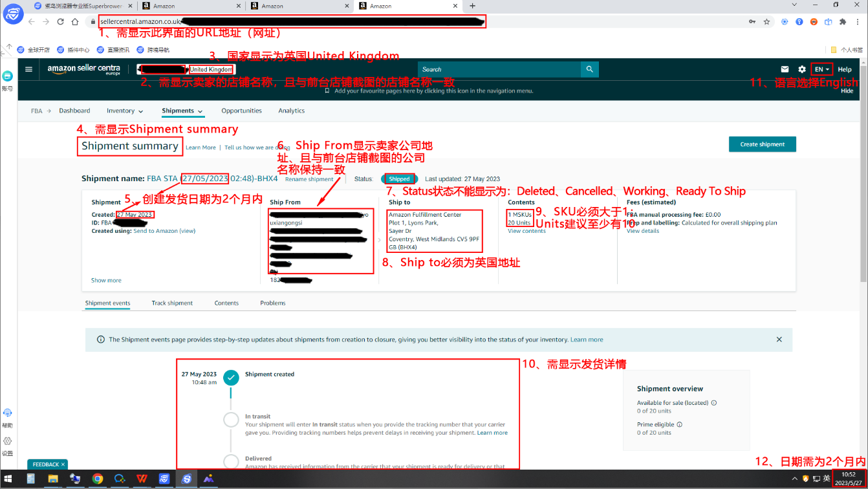Open the FEEDBACK button bottom left

click(46, 464)
